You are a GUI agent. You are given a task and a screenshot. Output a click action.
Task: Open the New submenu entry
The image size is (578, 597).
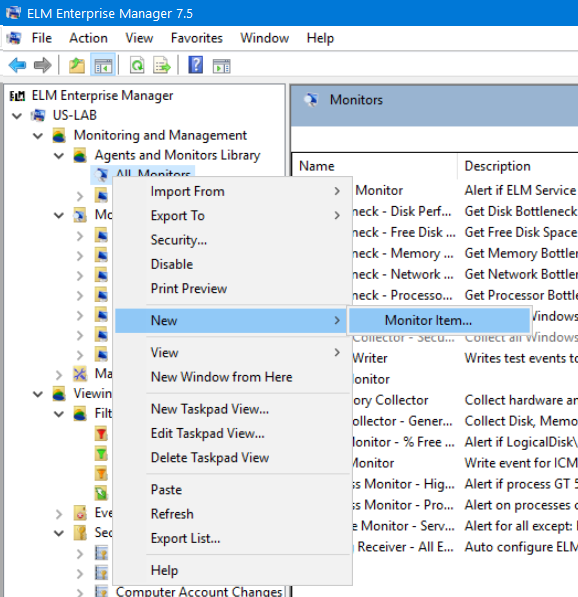click(231, 321)
